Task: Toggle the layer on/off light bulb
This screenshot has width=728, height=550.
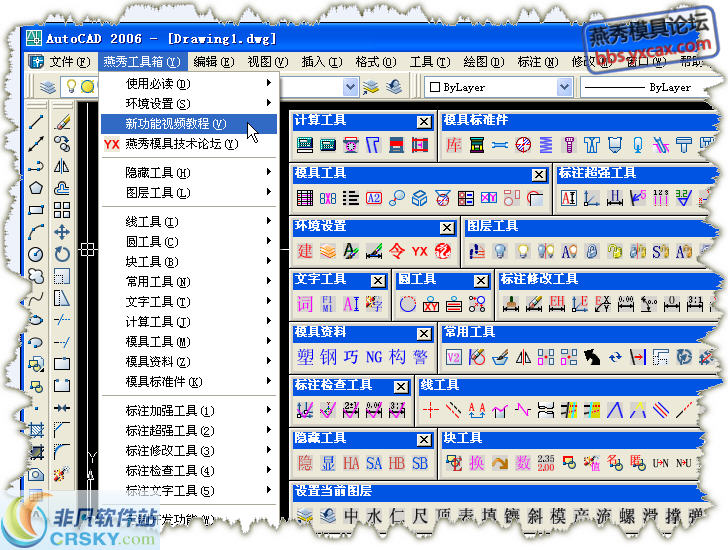Action: pos(71,86)
